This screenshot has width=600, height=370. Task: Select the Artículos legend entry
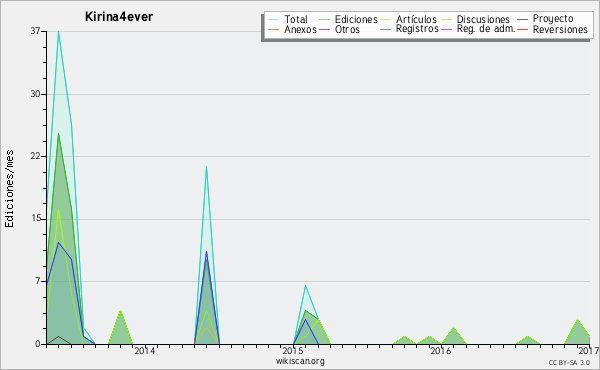pos(416,19)
